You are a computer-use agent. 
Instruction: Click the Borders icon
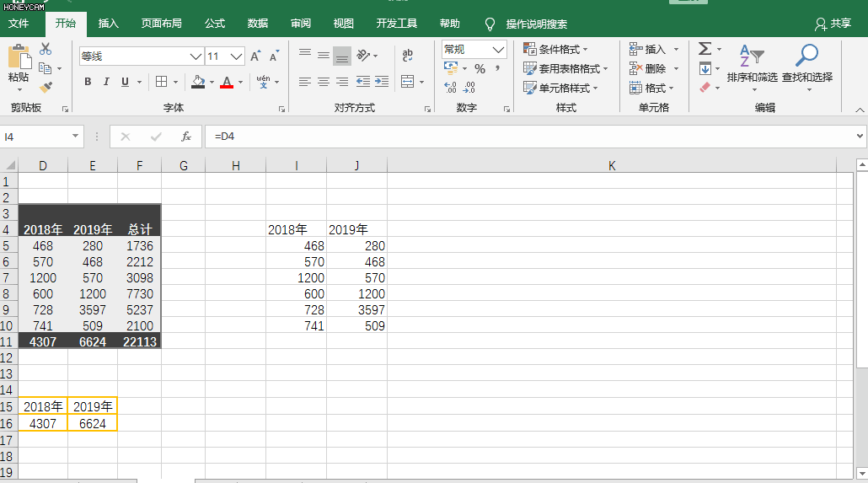[x=162, y=82]
